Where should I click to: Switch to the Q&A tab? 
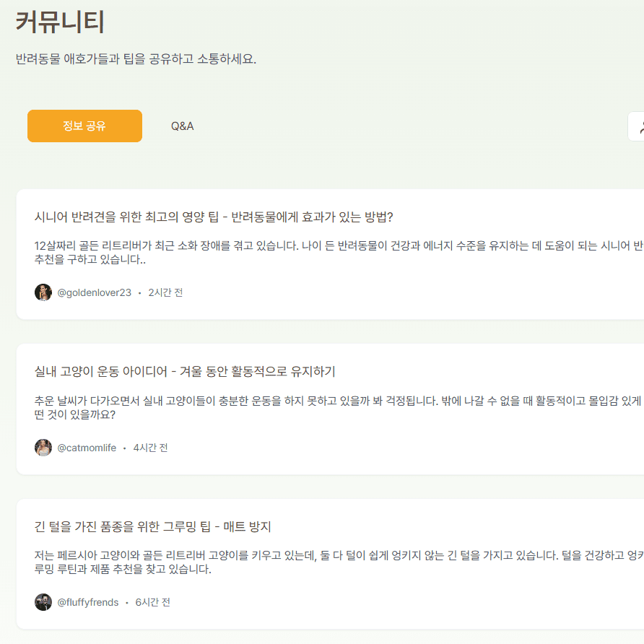click(x=182, y=126)
